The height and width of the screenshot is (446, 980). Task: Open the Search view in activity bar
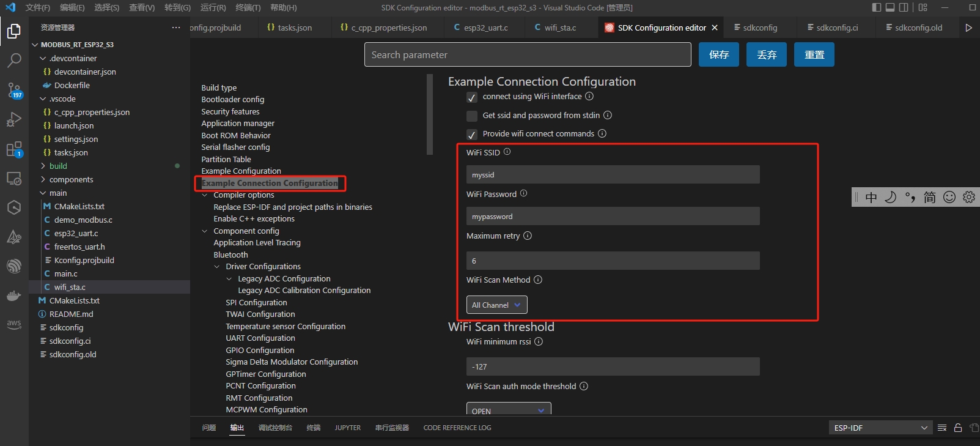point(14,60)
